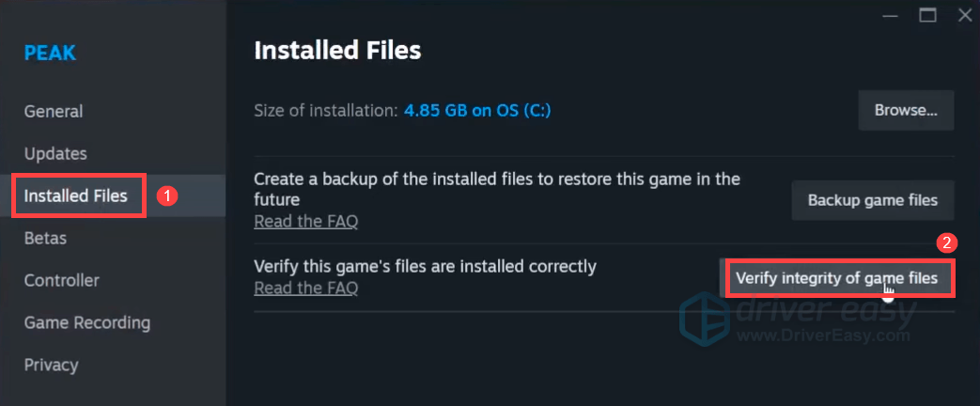980x406 pixels.
Task: Minimize the PEAK properties window
Action: pyautogui.click(x=888, y=15)
